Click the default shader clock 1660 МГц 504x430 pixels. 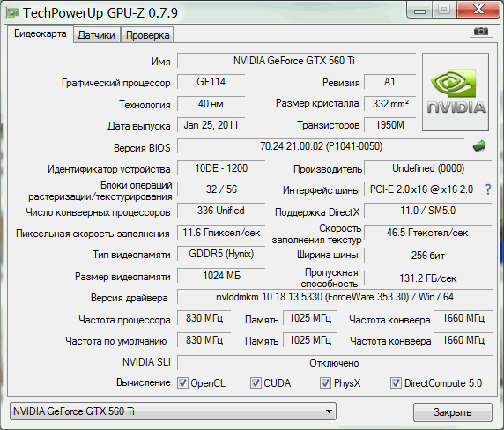pos(463,340)
